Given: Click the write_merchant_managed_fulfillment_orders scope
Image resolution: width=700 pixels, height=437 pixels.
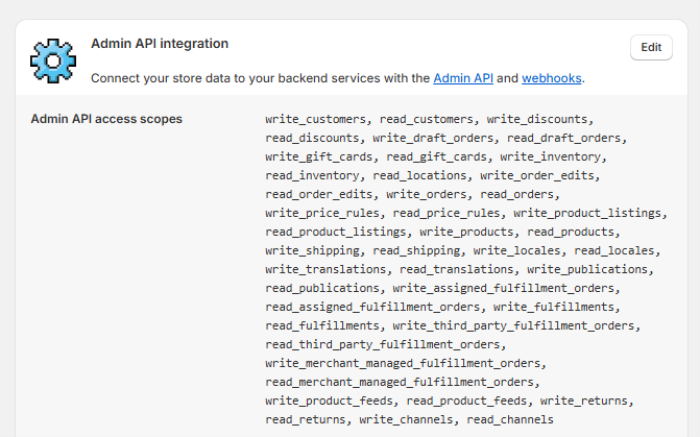Looking at the screenshot, I should (x=406, y=363).
